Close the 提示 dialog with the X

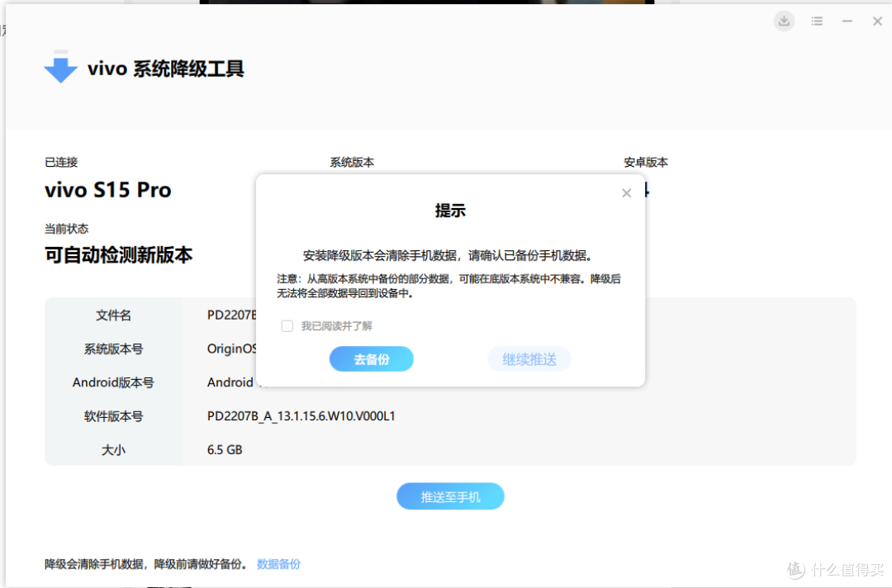(626, 193)
